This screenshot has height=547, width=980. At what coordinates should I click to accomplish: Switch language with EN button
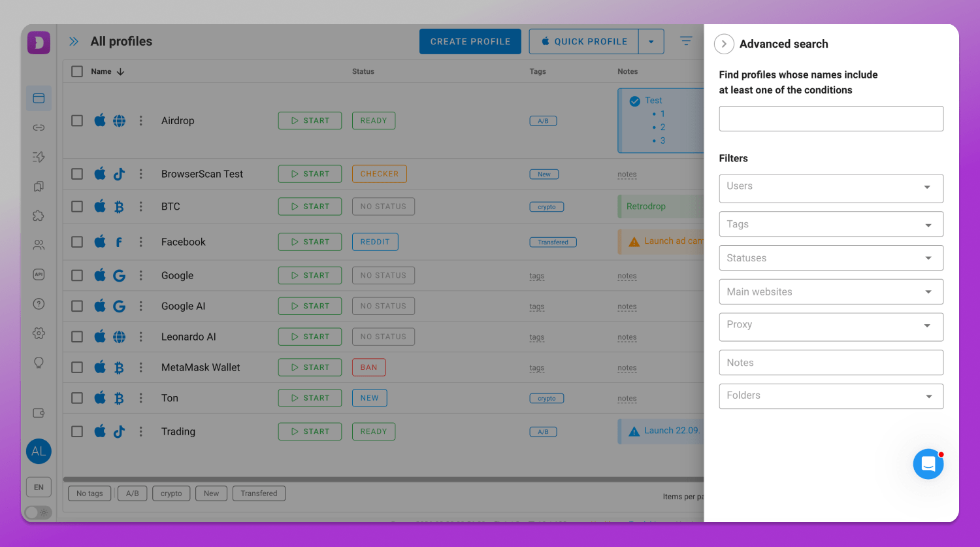coord(39,487)
